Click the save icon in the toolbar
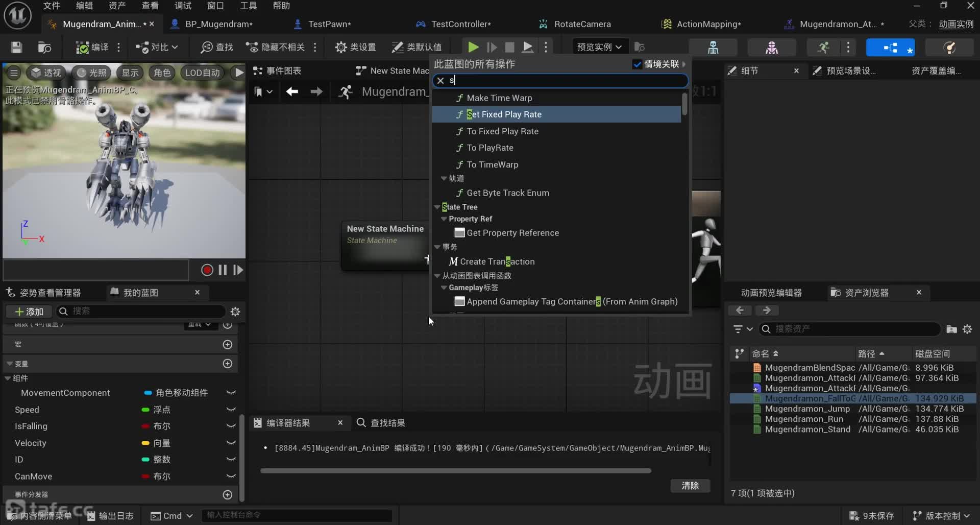This screenshot has width=980, height=525. click(x=16, y=47)
